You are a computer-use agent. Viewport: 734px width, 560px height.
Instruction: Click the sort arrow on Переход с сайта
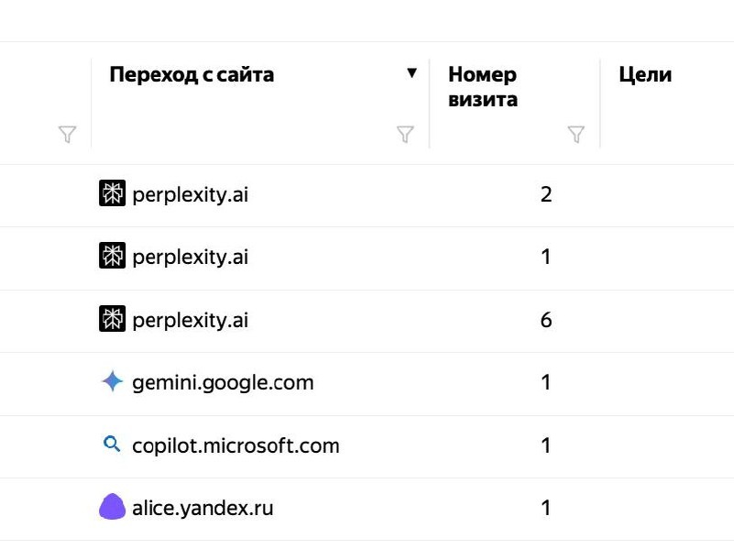[x=412, y=73]
